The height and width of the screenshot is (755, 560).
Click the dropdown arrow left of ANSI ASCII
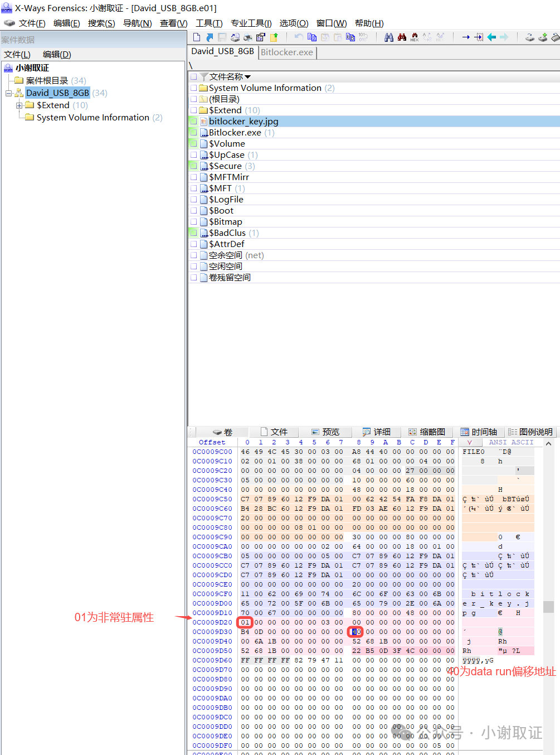[469, 442]
